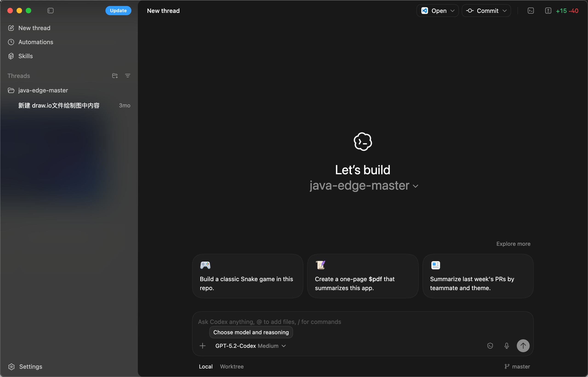Open the java-edge-master project chooser
588x377 pixels.
pyautogui.click(x=364, y=186)
